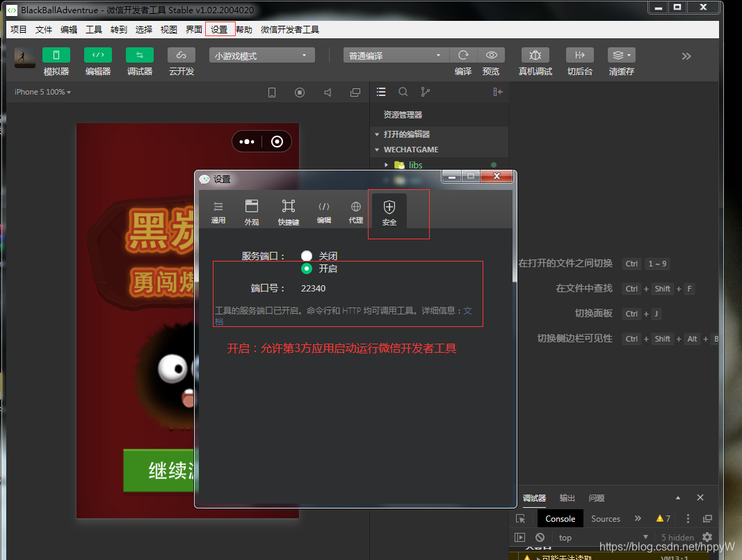Screen dimensions: 742x560
Task: Collapse the editor sidebar panel icon
Action: coord(498,92)
